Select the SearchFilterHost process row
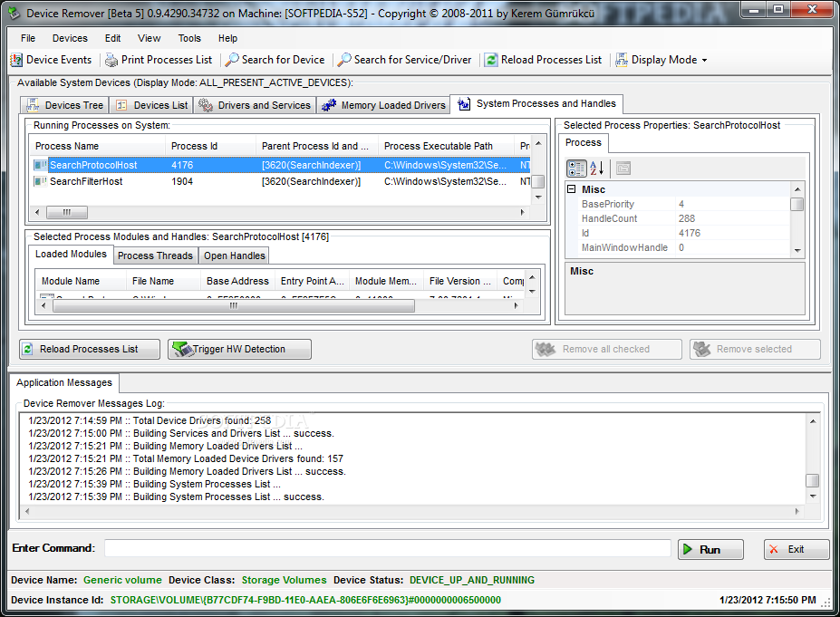The width and height of the screenshot is (840, 617). (281, 181)
